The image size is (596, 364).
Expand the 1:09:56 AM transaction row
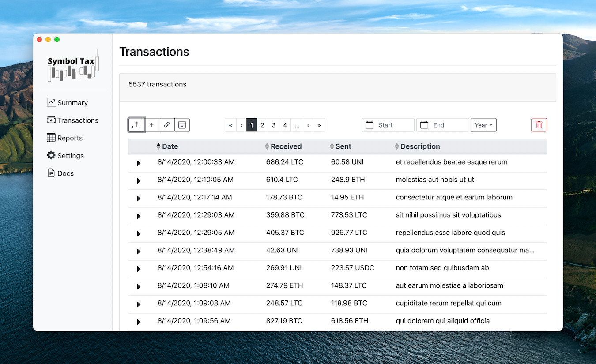click(x=139, y=322)
